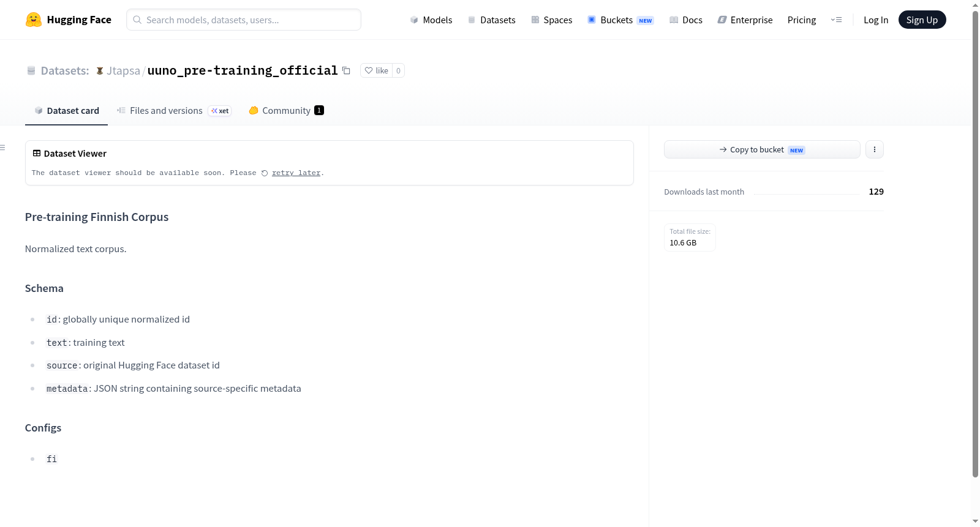Expand the additional navigation menu
Viewport: 980px width, 527px height.
pos(836,20)
